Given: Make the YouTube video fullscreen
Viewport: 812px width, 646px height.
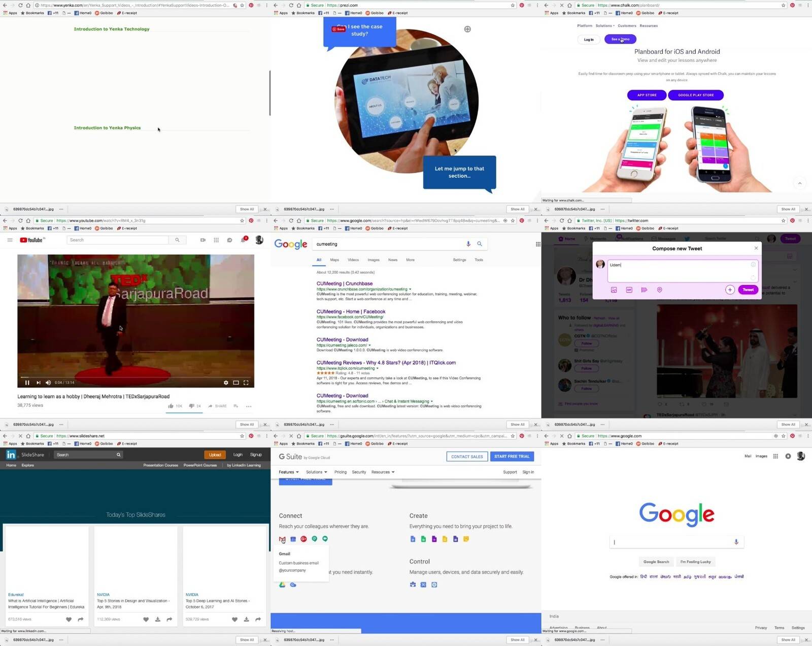Looking at the screenshot, I should point(246,382).
